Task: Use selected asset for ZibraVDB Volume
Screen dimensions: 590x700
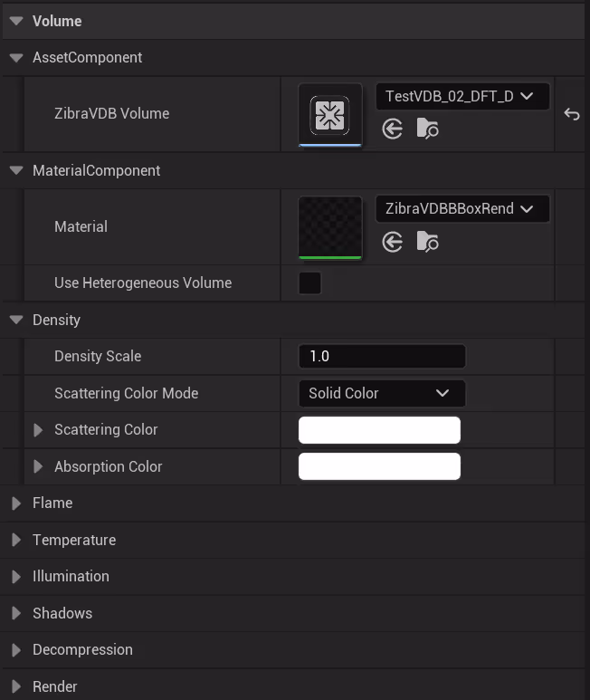Action: tap(393, 129)
